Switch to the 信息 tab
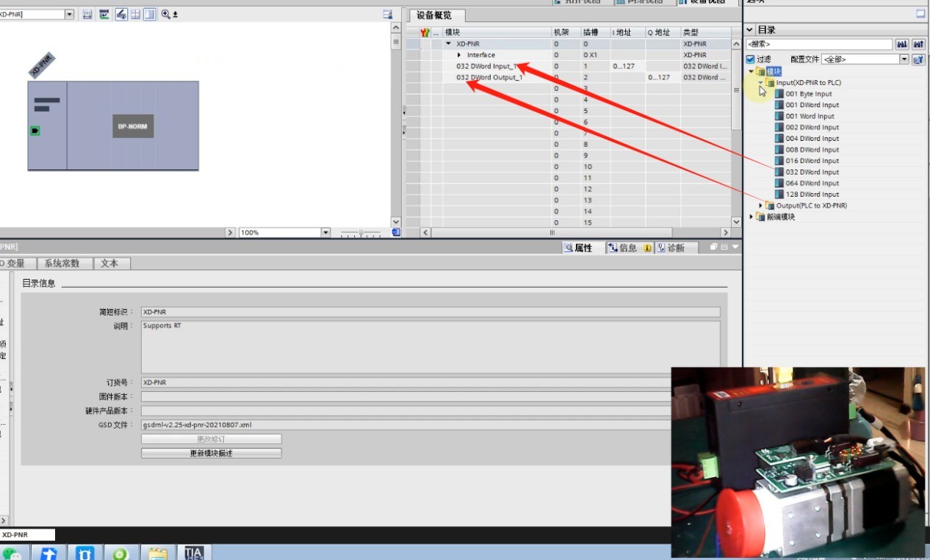 click(x=629, y=248)
